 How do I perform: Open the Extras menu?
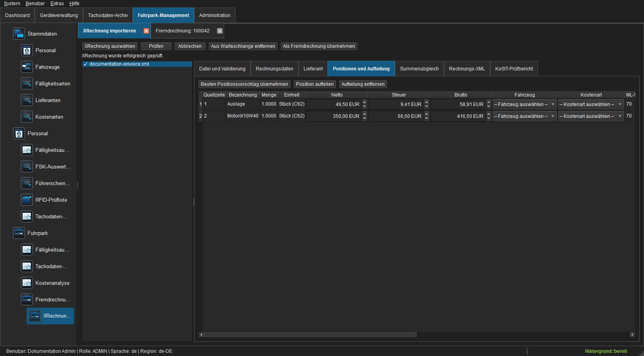click(x=57, y=4)
